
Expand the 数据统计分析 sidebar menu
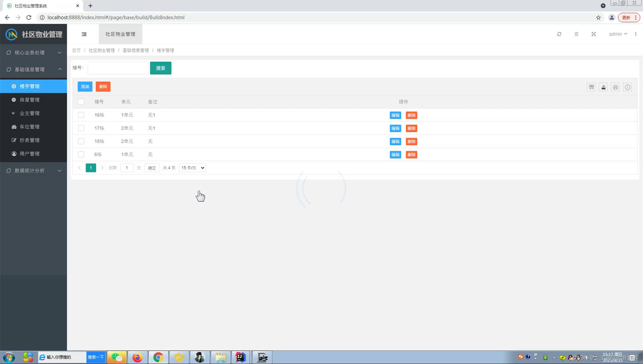click(x=33, y=171)
